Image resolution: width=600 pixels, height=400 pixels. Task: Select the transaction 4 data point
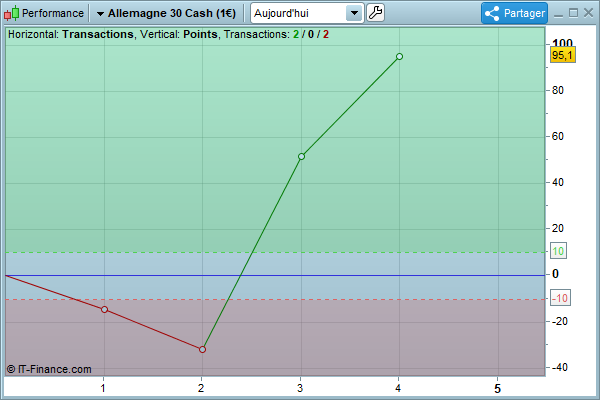click(x=399, y=57)
